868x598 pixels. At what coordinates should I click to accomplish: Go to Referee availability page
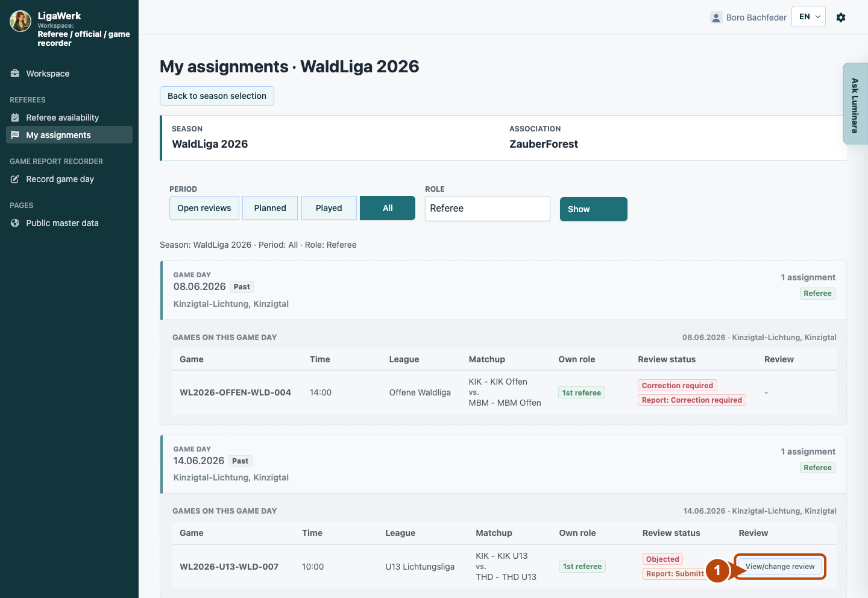[x=69, y=118]
